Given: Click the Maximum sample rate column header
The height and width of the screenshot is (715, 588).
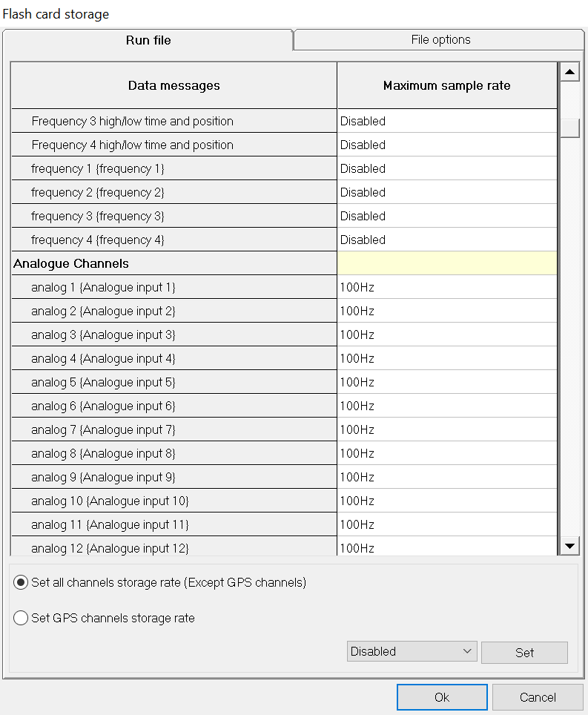Looking at the screenshot, I should coord(446,85).
